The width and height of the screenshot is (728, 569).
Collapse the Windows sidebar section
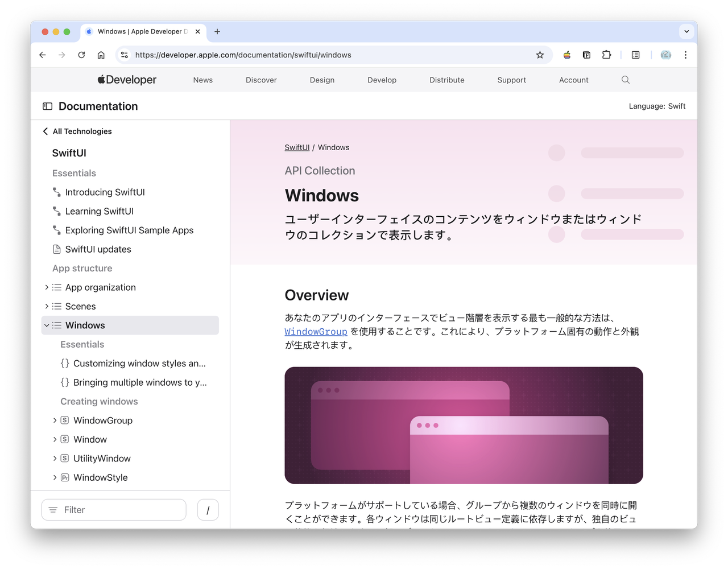click(47, 325)
